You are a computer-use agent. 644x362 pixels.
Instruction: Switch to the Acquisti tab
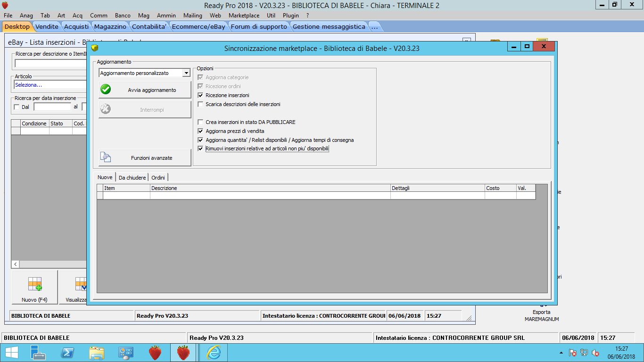tap(76, 26)
